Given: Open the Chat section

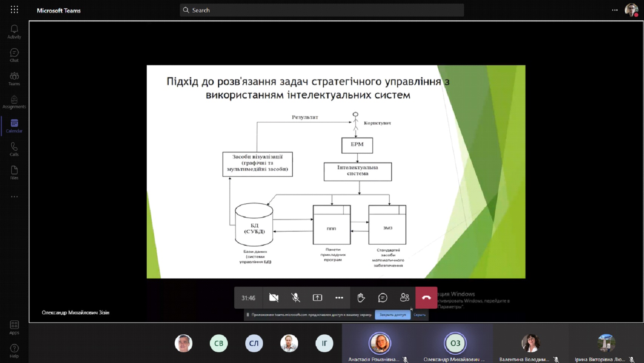Looking at the screenshot, I should [x=14, y=55].
